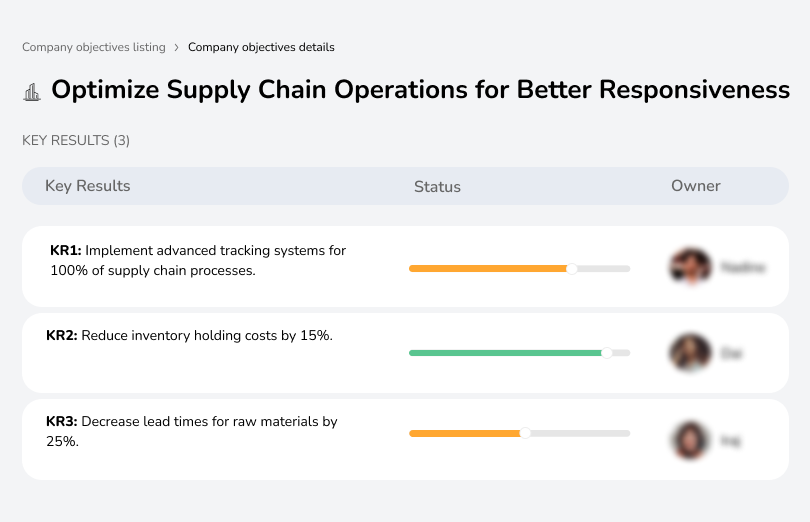
Task: Click the KR2 green progress bar
Action: click(x=505, y=353)
